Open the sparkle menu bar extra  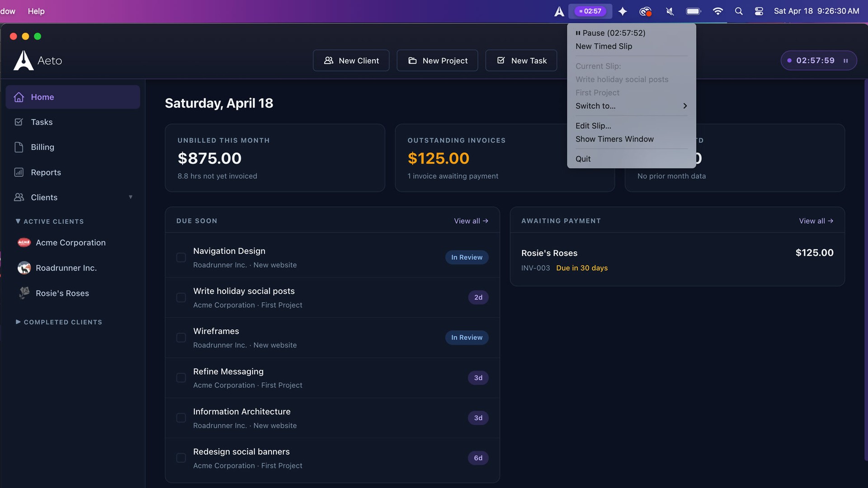(x=623, y=11)
